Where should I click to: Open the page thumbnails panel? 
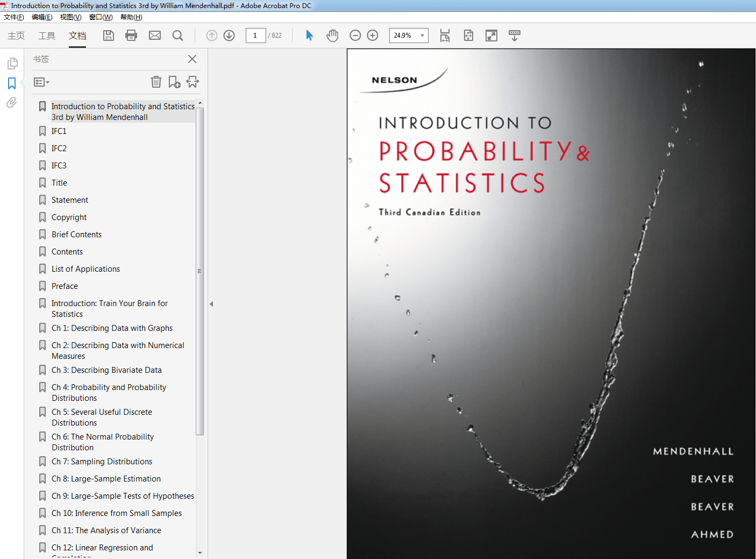pos(12,63)
